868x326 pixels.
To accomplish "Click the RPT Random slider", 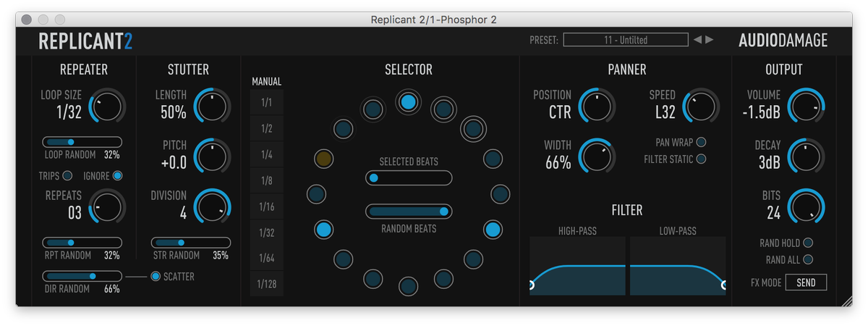I will click(x=82, y=243).
